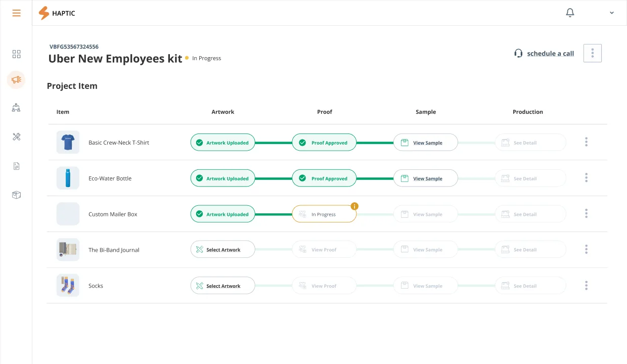The image size is (627, 364).
Task: Open Bi-Band Journal row more options
Action: tap(586, 249)
